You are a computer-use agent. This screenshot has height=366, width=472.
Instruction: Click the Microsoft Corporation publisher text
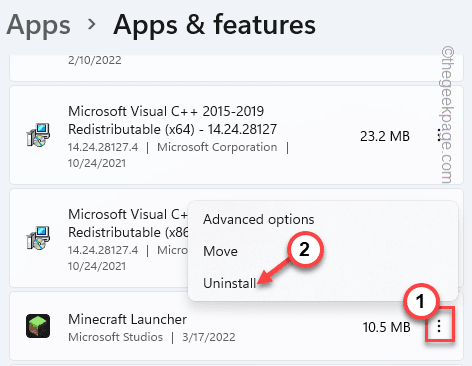[217, 147]
